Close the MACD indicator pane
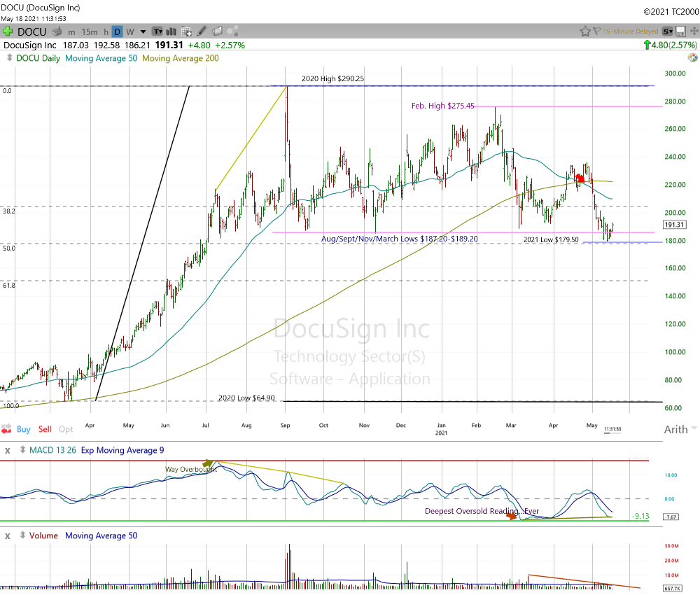700x595 pixels. click(7, 450)
